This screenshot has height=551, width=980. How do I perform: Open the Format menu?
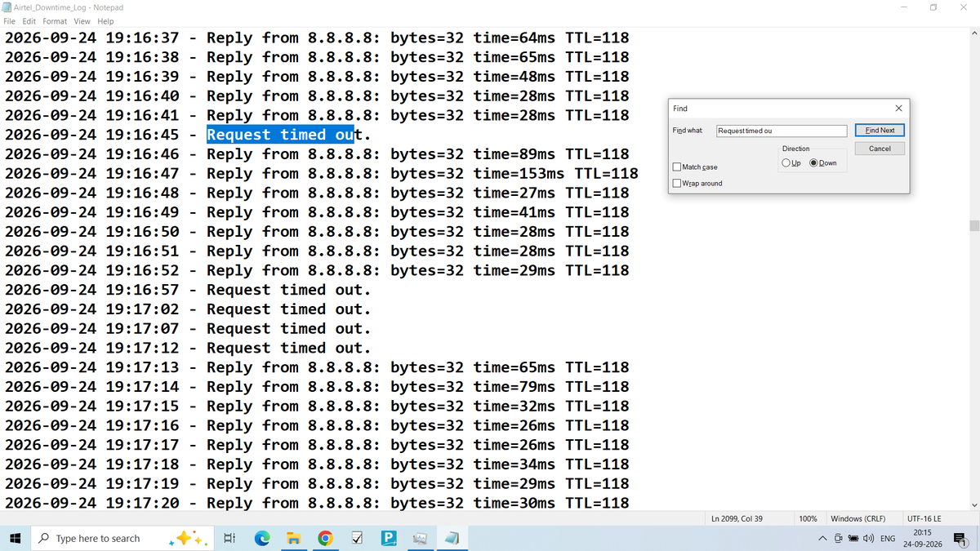(55, 21)
